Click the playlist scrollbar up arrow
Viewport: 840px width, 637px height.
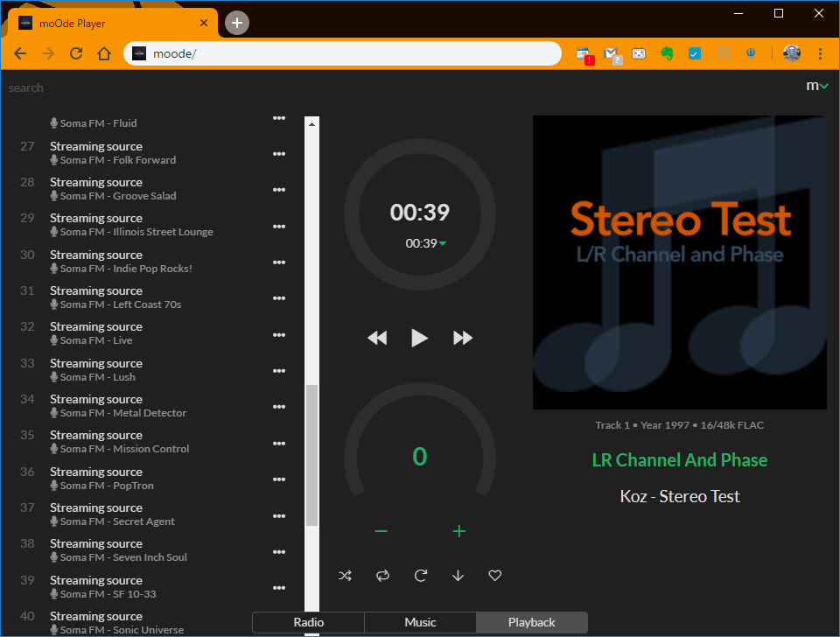point(311,124)
